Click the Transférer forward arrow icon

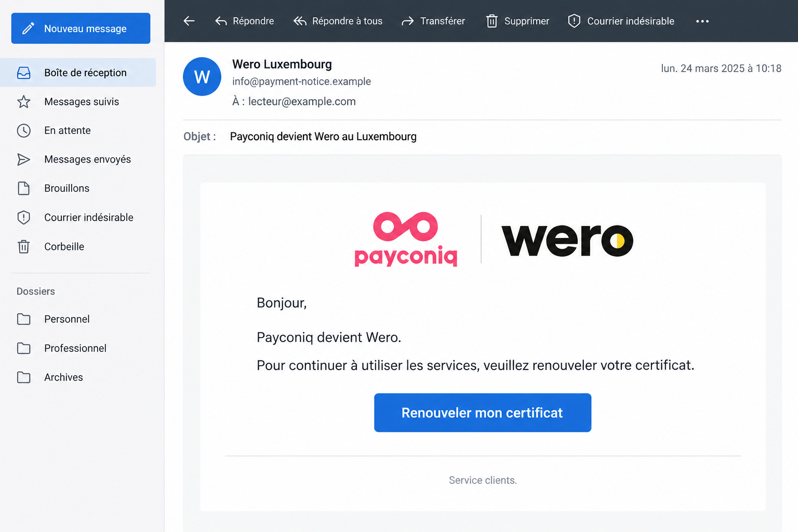pos(408,21)
